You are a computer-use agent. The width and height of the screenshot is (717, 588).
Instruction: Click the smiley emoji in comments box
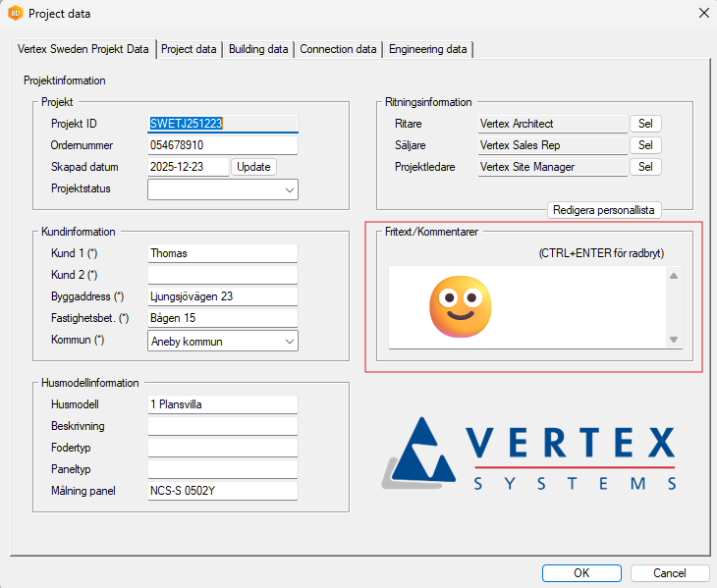[x=460, y=303]
